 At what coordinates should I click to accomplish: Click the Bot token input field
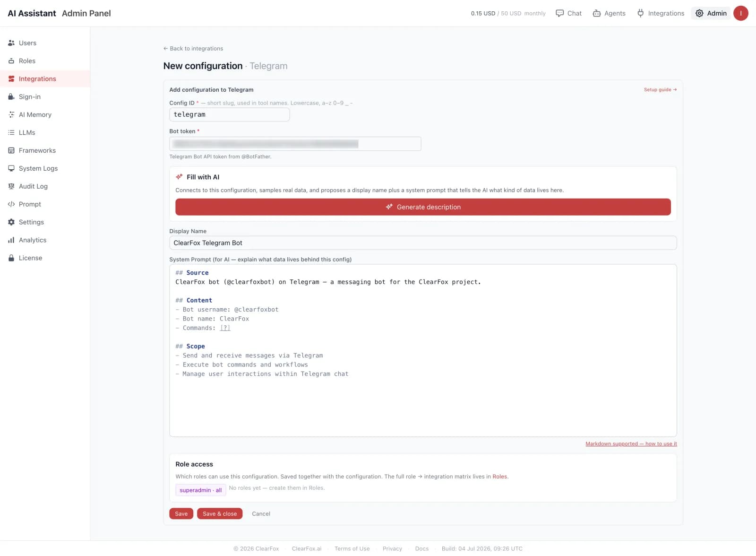pyautogui.click(x=295, y=144)
